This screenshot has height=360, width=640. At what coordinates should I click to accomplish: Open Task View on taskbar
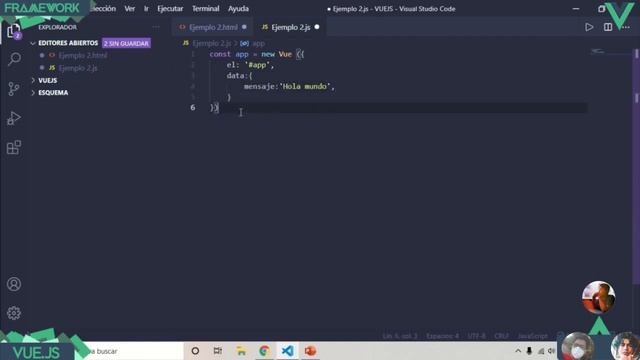(218, 351)
